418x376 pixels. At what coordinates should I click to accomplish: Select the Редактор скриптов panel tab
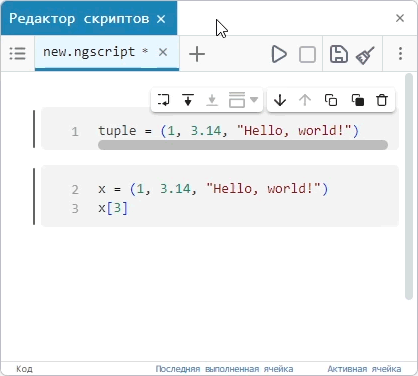coord(79,19)
